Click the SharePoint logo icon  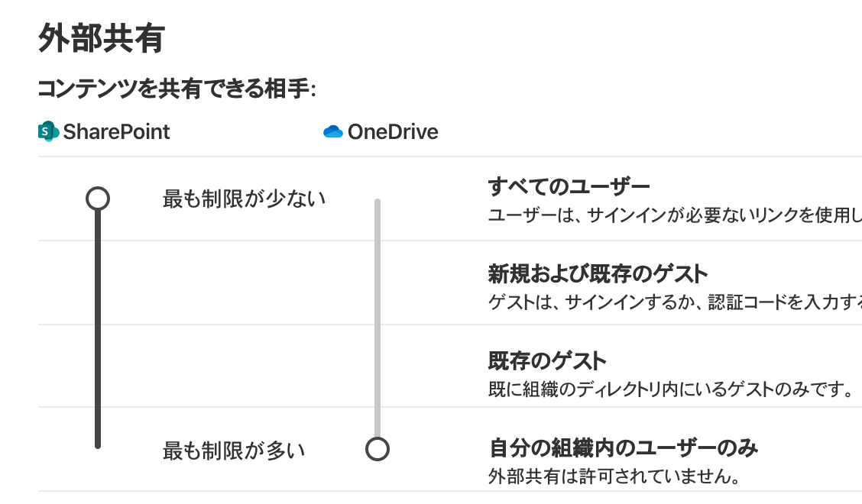48,131
